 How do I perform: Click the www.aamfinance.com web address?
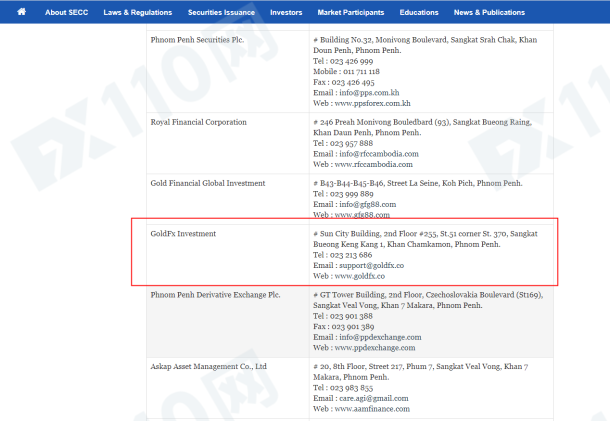point(372,409)
